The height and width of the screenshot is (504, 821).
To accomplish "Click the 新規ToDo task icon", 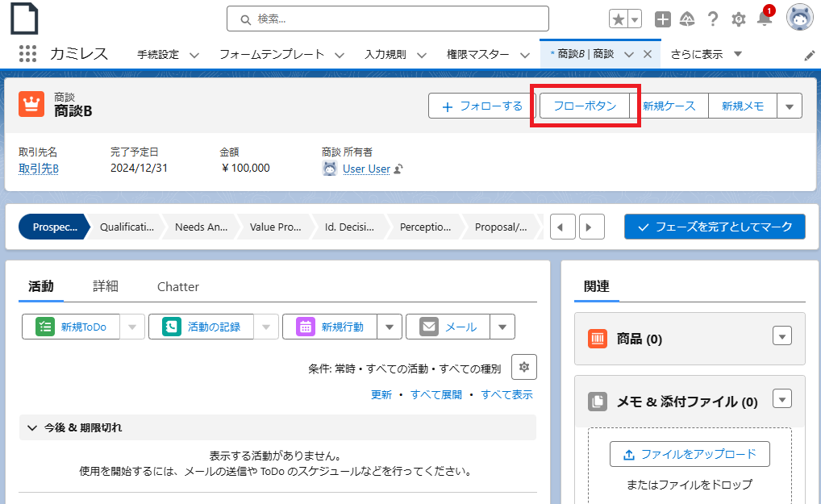I will [x=45, y=327].
